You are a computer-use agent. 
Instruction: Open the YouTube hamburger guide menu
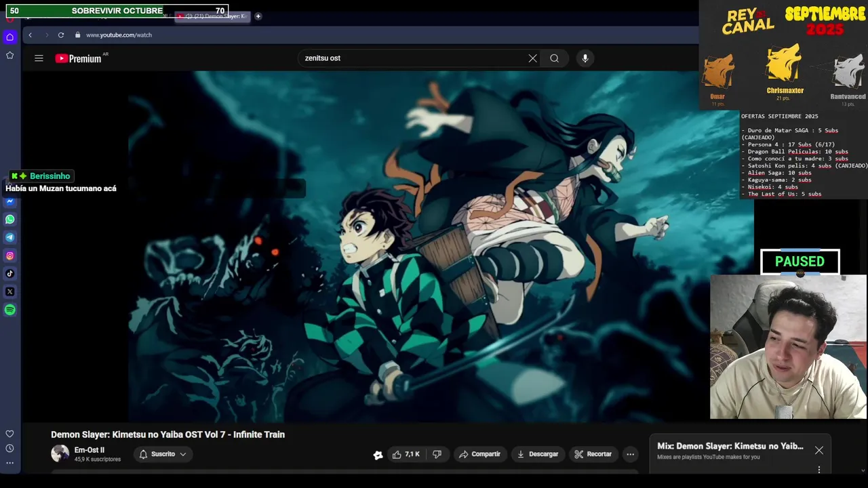click(39, 58)
